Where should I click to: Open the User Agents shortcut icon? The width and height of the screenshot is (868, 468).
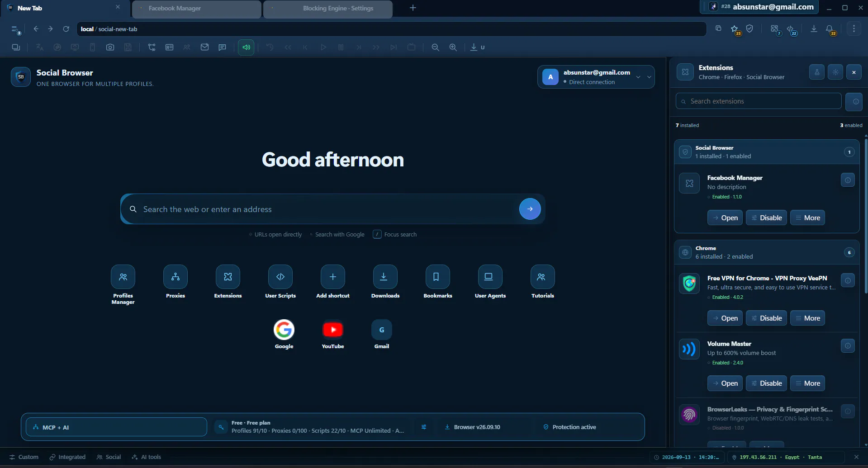[490, 277]
